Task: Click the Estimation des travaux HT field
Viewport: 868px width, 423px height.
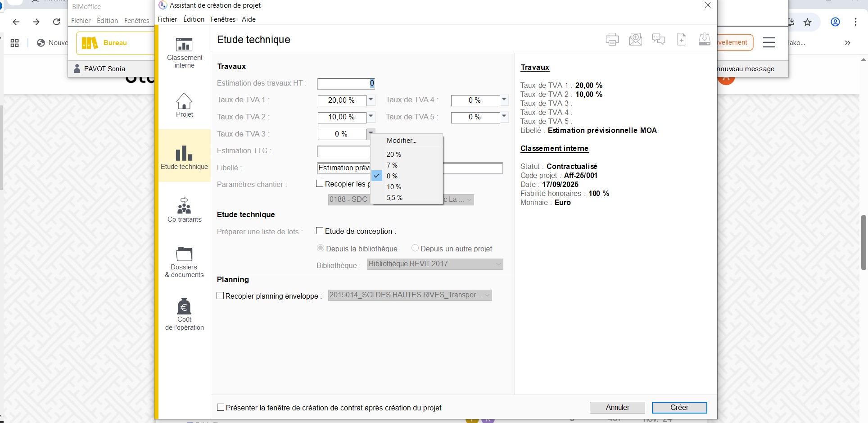Action: coord(345,84)
